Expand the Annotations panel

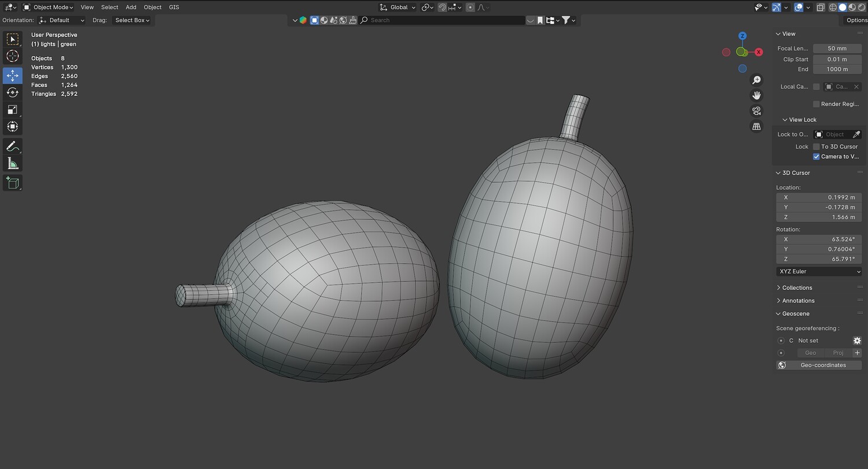(778, 301)
